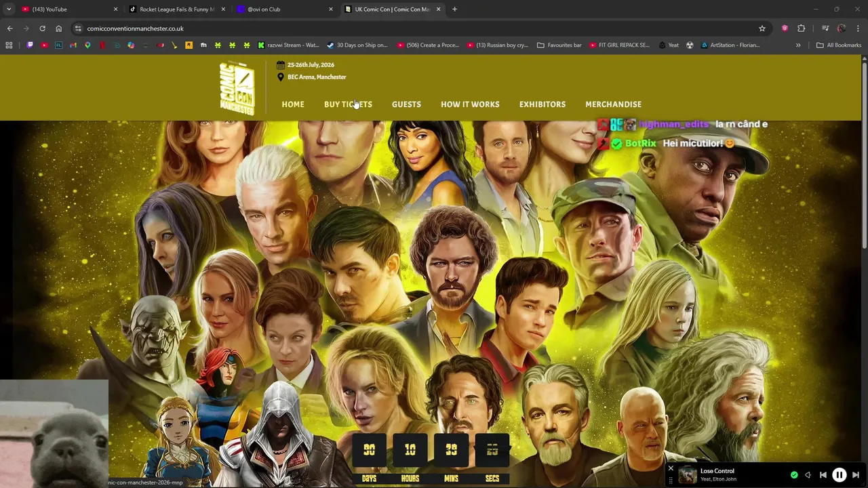Open the mini player connect device icon
868x488 pixels.
808,475
